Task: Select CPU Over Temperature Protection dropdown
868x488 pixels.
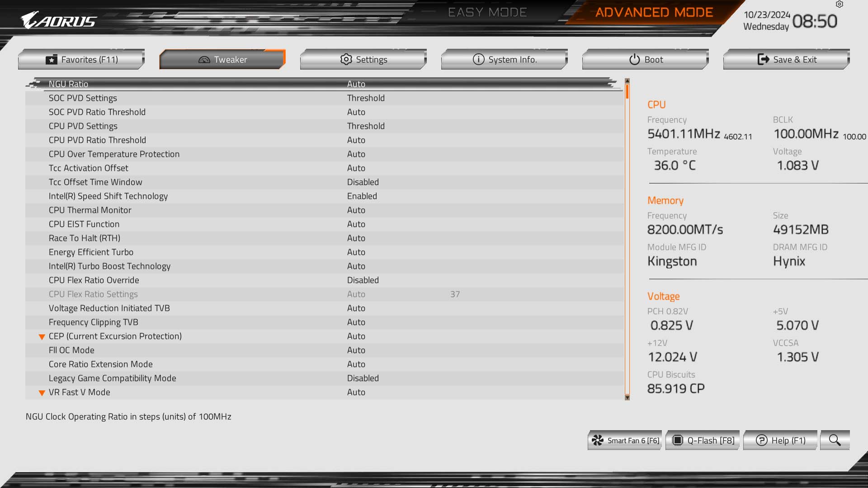Action: [355, 154]
